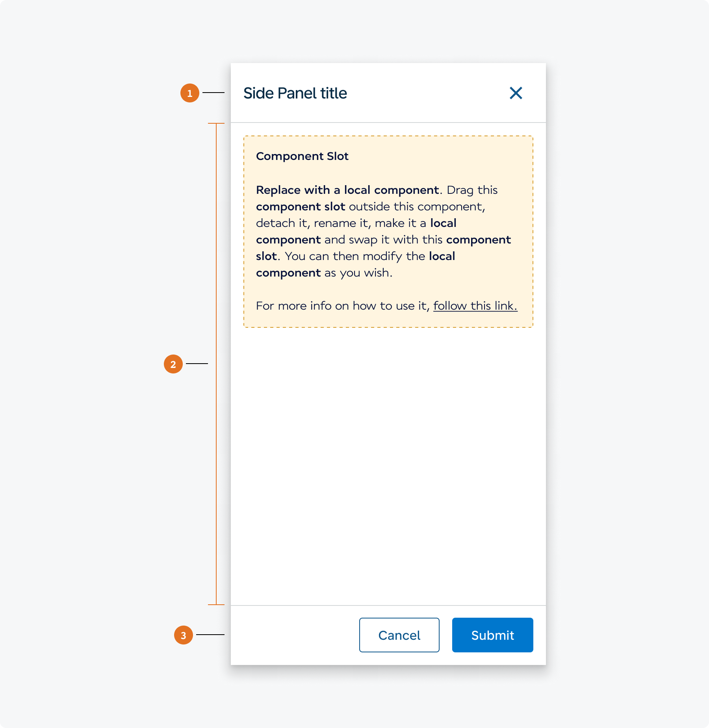Screen dimensions: 709x728
Task: Click the "Side Panel title" heading
Action: click(295, 93)
